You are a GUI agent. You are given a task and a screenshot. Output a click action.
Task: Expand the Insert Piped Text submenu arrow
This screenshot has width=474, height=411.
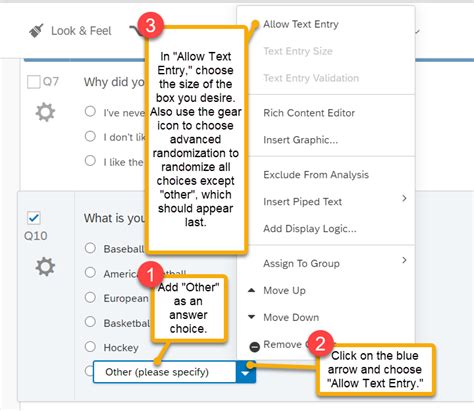pyautogui.click(x=404, y=199)
